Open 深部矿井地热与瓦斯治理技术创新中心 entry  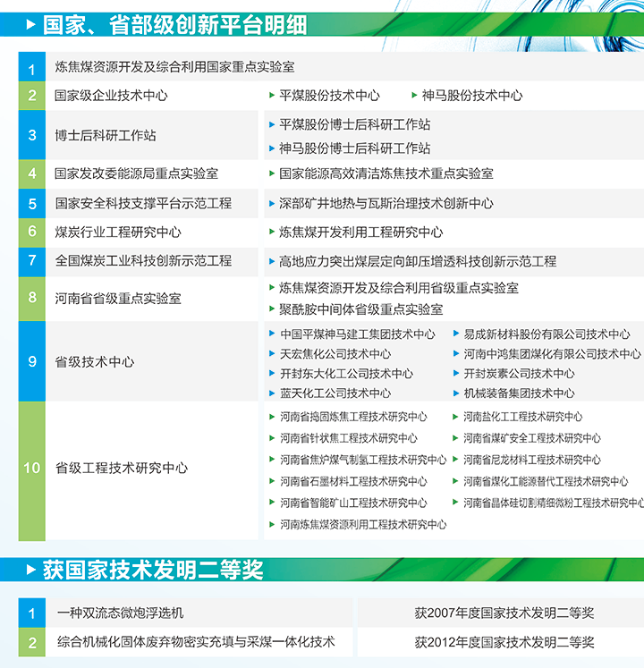pyautogui.click(x=386, y=204)
